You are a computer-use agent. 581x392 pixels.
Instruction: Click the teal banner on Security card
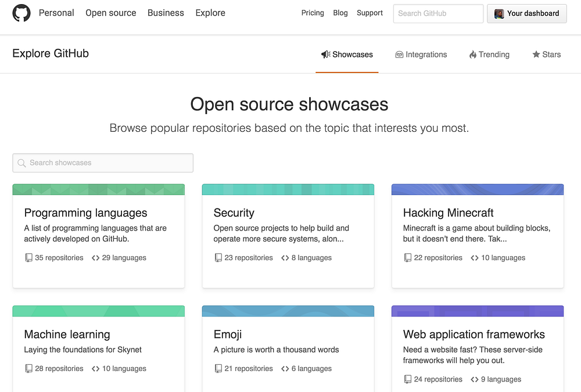(x=288, y=189)
